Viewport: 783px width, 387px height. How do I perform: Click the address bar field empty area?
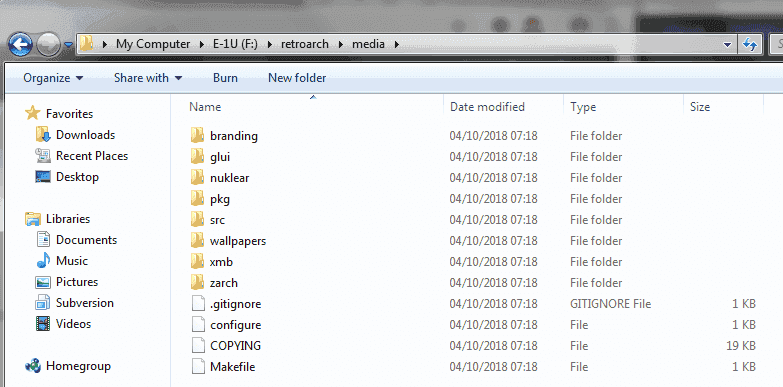coord(559,44)
